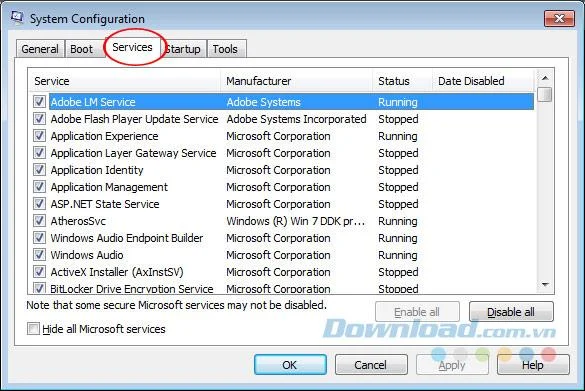Select ActiveX Installer (AxInstSV) row
Viewport: 585px width, 391px height.
coord(284,272)
